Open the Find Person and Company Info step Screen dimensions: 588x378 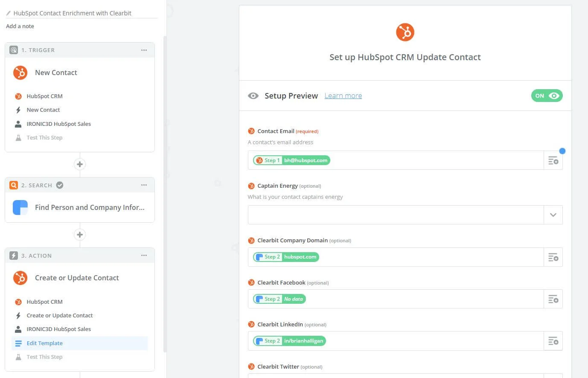click(90, 207)
